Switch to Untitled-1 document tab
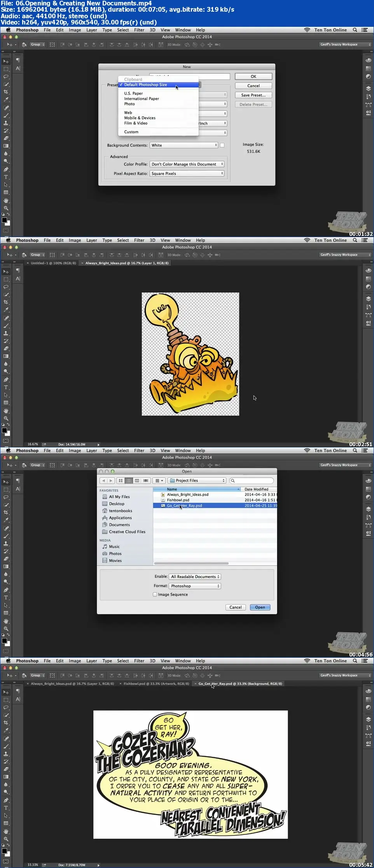The width and height of the screenshot is (374, 868). pos(53,263)
